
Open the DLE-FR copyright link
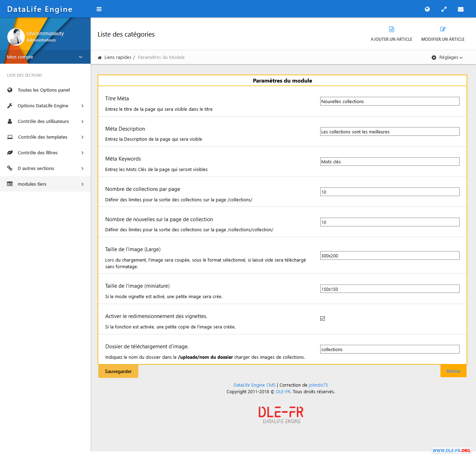click(x=283, y=392)
